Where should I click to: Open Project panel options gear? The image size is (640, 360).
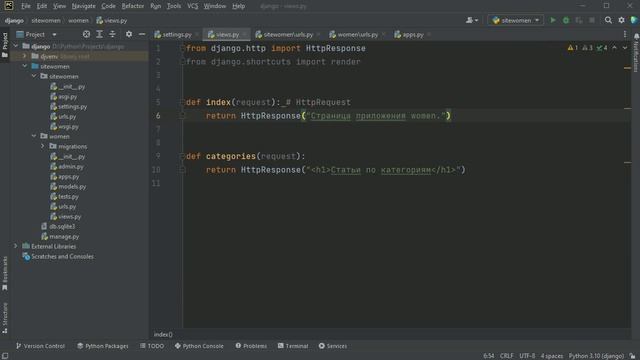[129, 34]
